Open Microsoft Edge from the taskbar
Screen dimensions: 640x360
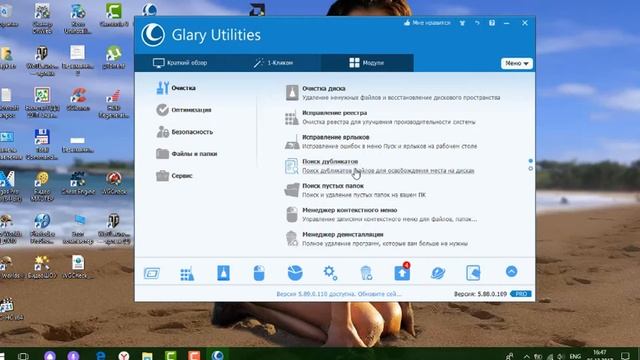[100, 356]
